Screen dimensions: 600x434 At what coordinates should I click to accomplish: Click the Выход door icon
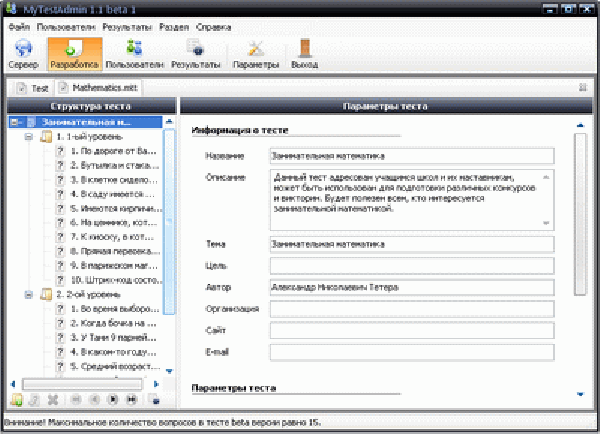pos(305,49)
